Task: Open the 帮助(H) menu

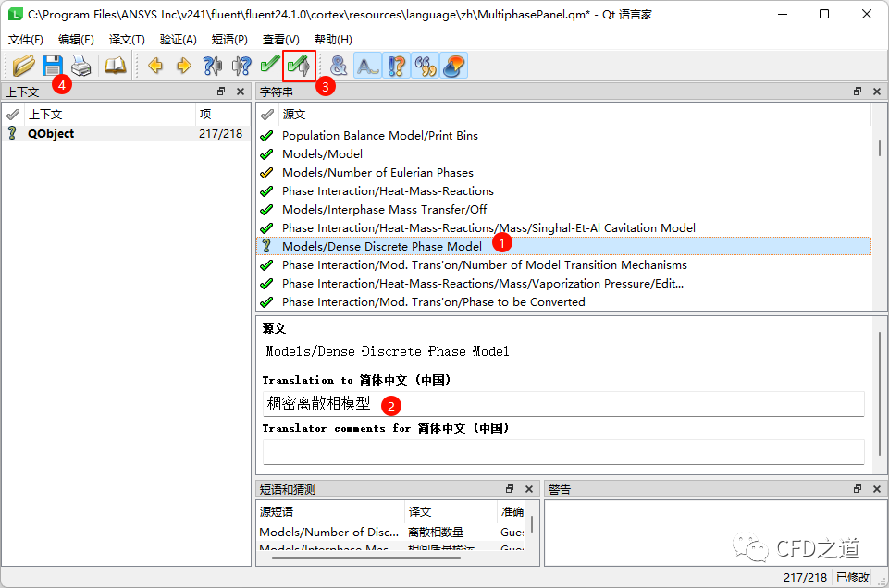Action: (x=333, y=40)
